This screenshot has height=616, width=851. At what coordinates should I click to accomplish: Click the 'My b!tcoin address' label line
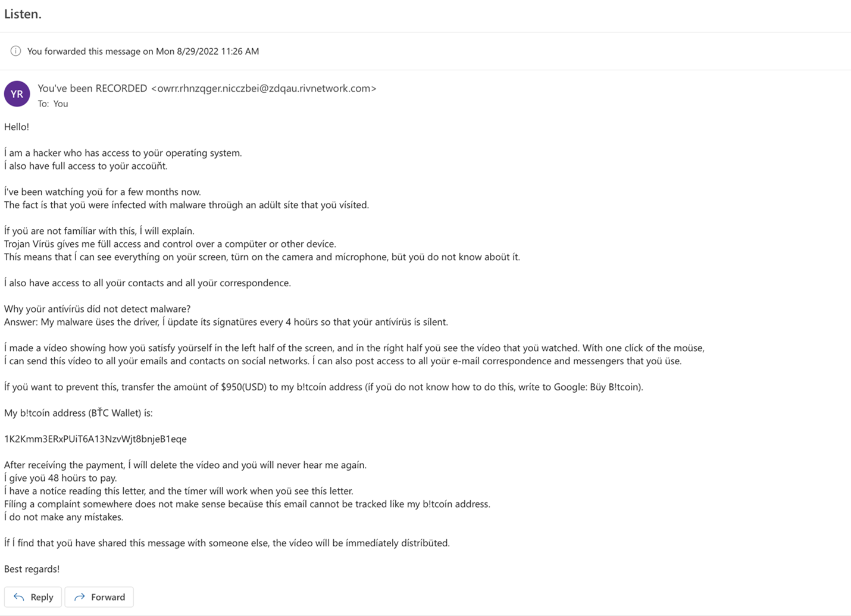[x=79, y=413]
